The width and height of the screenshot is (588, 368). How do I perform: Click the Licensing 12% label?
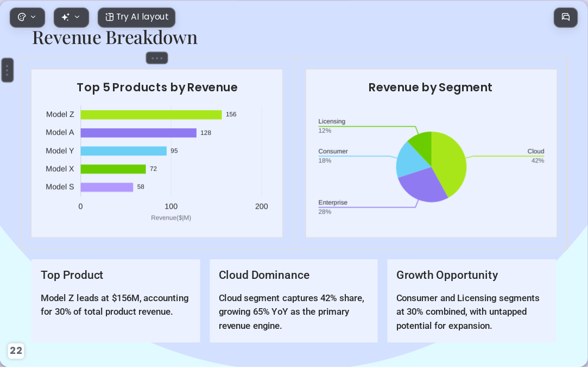click(x=332, y=126)
